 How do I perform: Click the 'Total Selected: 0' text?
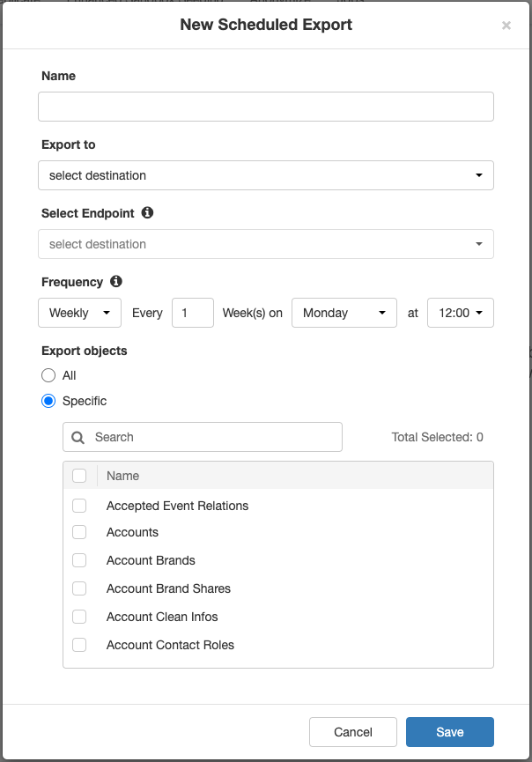click(x=437, y=437)
